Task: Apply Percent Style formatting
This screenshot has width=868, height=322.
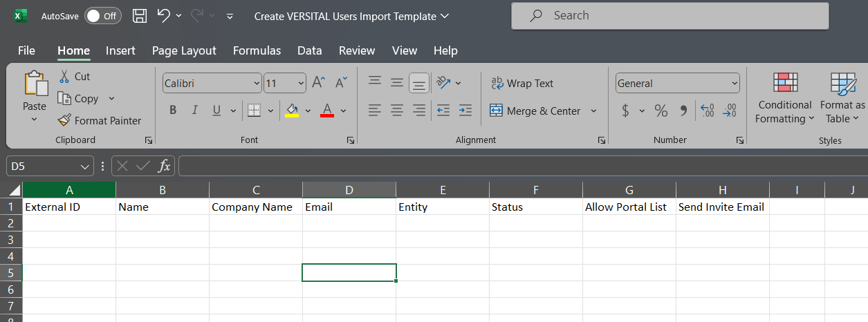Action: point(661,111)
